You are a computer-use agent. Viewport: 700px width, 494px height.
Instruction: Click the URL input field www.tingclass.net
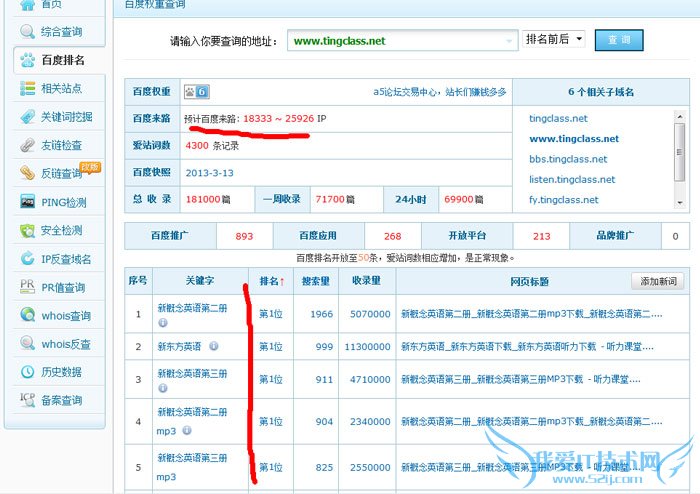(402, 41)
